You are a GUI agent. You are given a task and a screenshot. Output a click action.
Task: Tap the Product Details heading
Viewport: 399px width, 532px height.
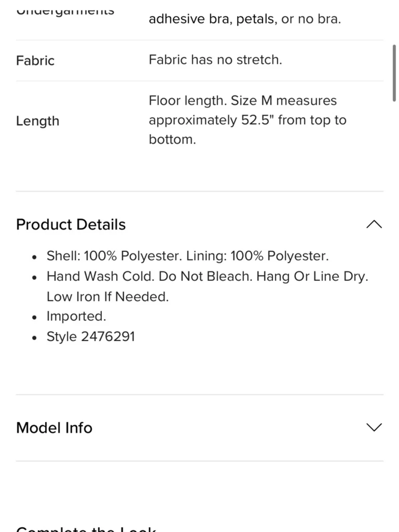pyautogui.click(x=71, y=225)
